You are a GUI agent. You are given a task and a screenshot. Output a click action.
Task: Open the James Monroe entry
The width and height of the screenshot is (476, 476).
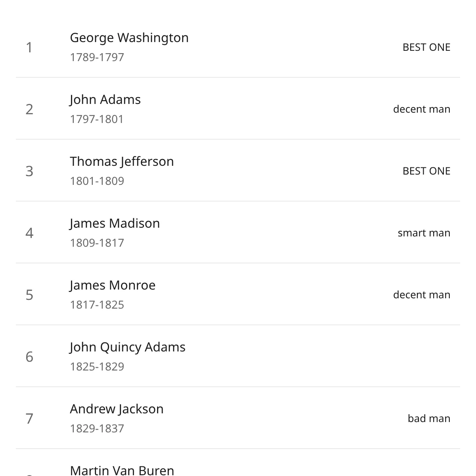pos(238,294)
